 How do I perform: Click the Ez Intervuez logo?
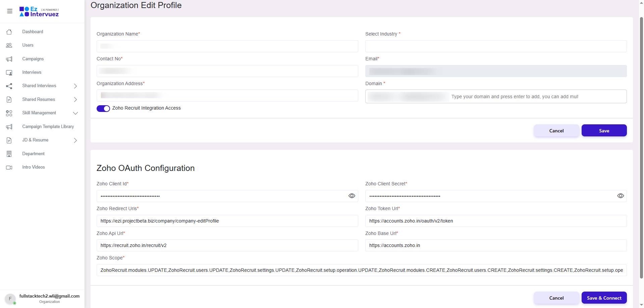point(39,11)
